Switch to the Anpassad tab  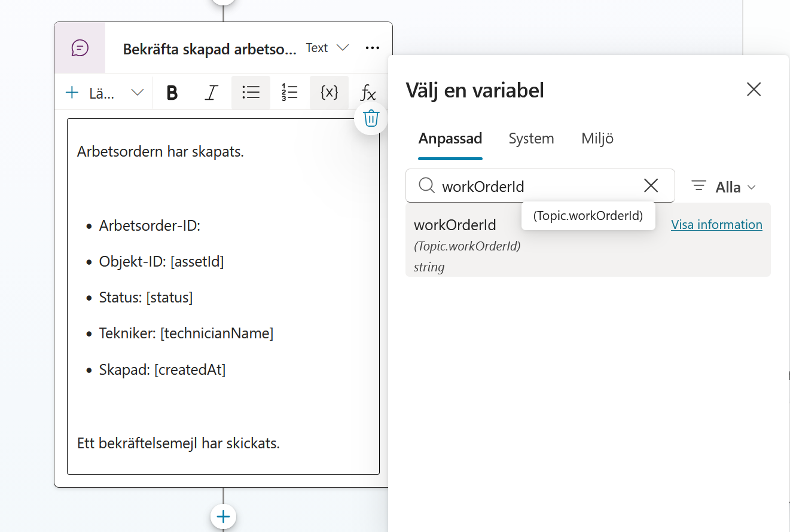450,139
